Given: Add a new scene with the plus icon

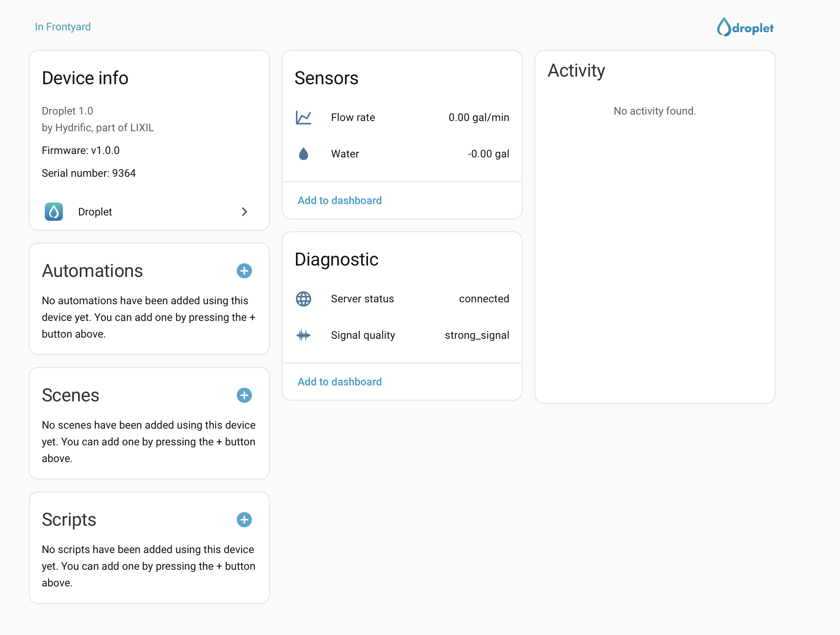Looking at the screenshot, I should click(x=244, y=395).
